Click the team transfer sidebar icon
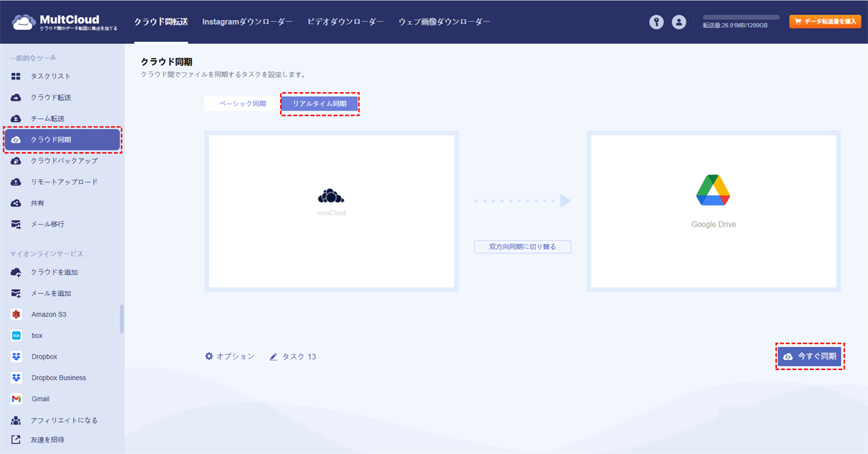The image size is (868, 454). [x=16, y=118]
